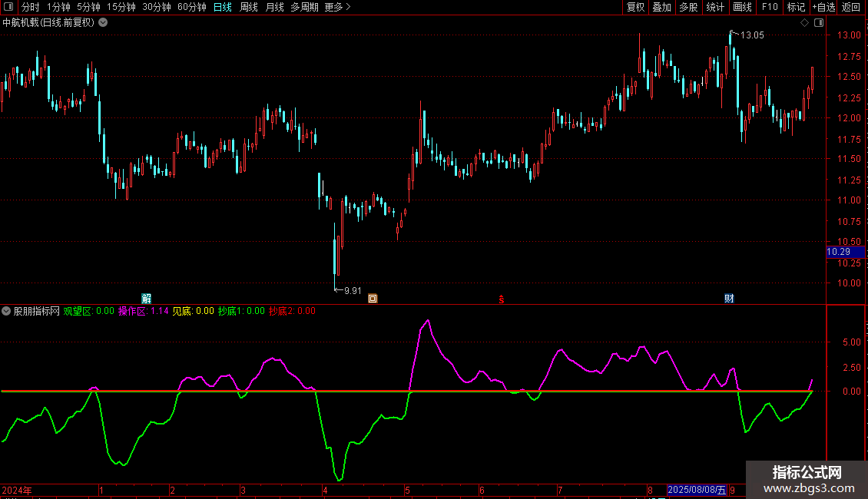Click the 10.29 price label on axis
Image resolution: width=868 pixels, height=499 pixels.
[838, 252]
